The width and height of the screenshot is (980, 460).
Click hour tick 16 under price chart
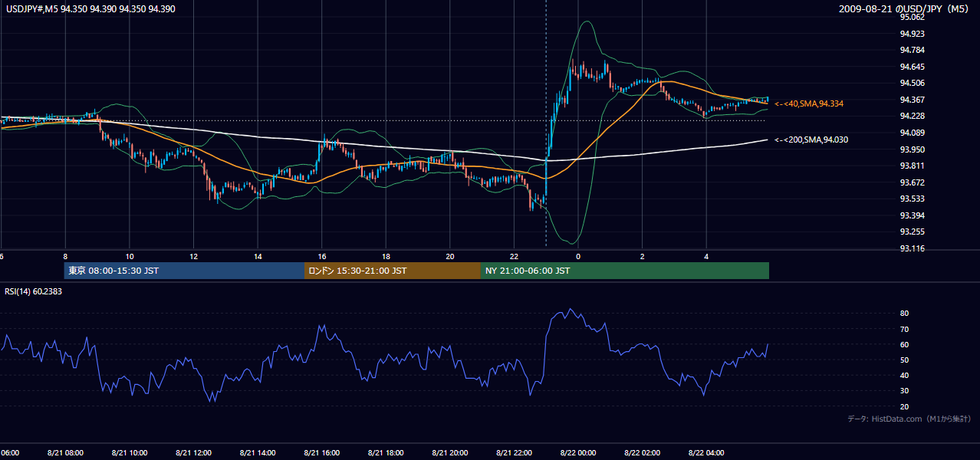(x=322, y=257)
